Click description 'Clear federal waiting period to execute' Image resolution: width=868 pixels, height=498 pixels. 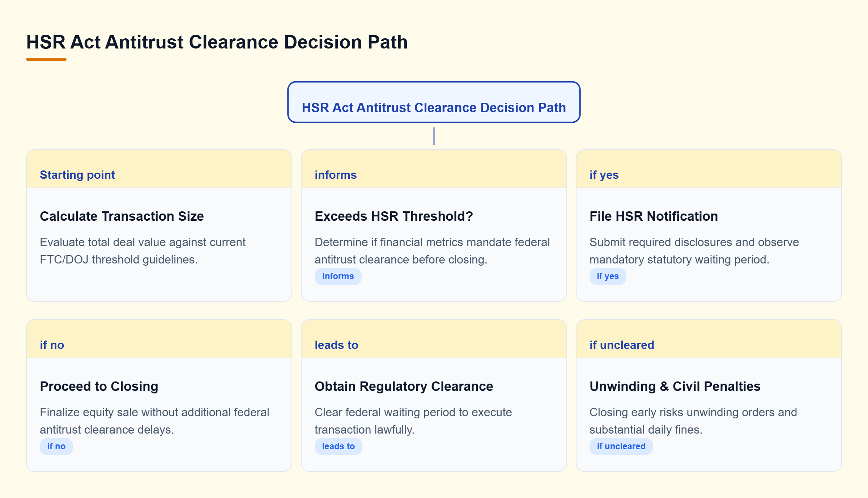[413, 412]
